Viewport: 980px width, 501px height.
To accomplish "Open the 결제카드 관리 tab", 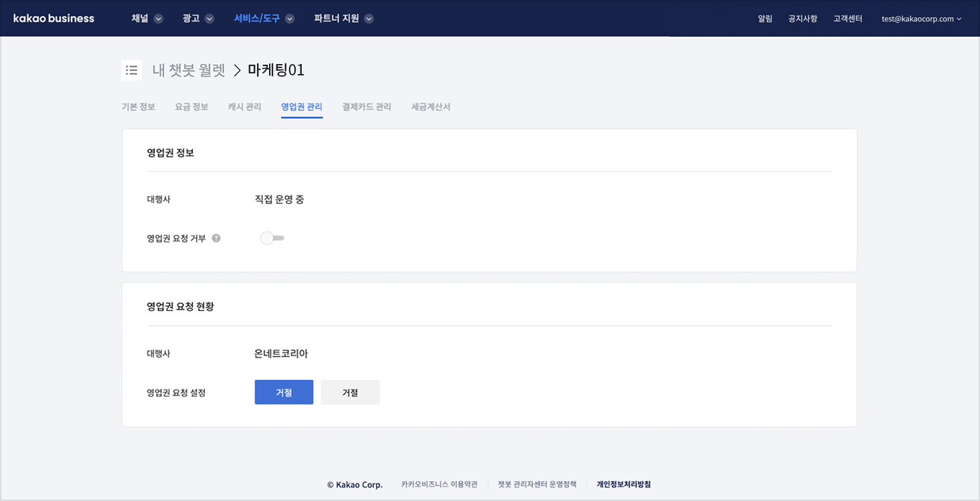I will point(366,107).
